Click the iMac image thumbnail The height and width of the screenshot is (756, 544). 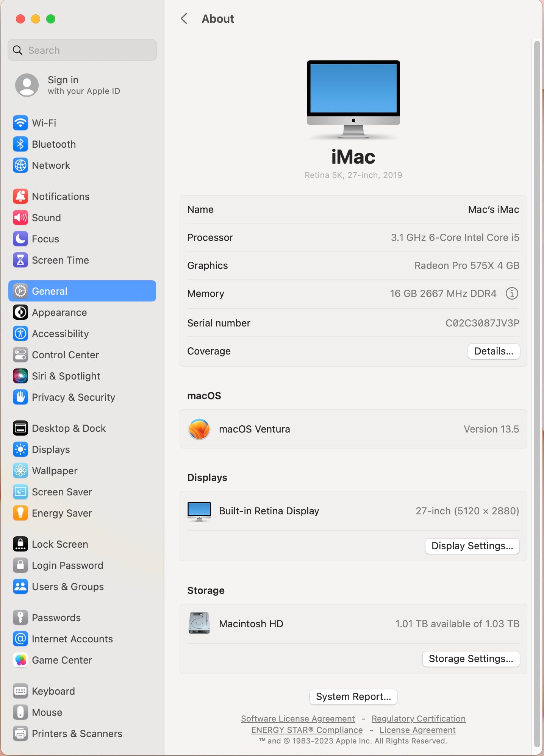click(x=353, y=99)
